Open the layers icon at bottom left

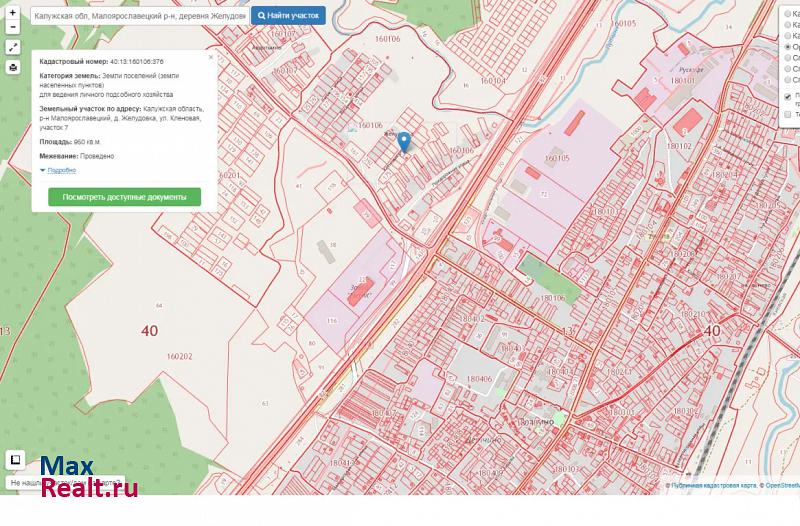[x=15, y=460]
